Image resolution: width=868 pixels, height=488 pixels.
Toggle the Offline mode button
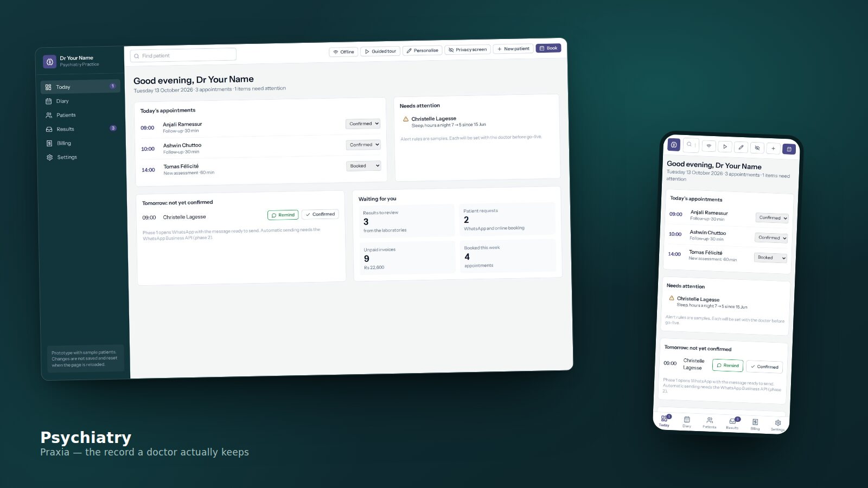point(343,52)
